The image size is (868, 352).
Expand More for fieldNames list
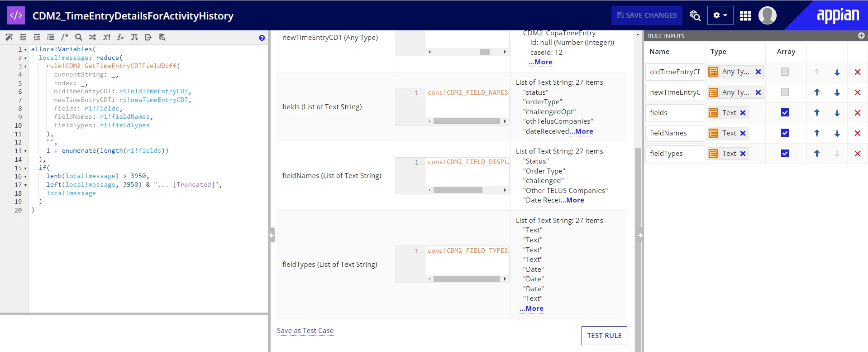click(572, 200)
